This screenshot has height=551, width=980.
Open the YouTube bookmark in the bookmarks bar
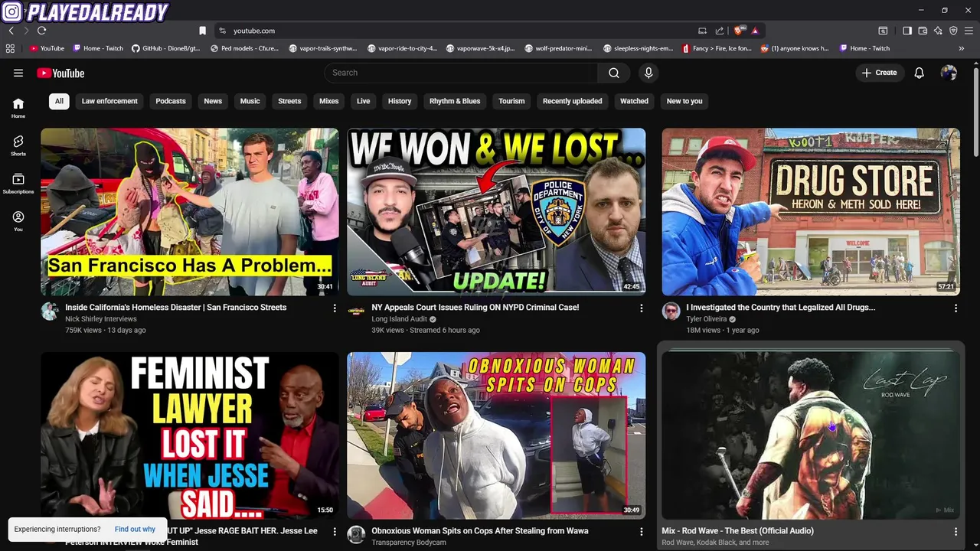tap(47, 48)
